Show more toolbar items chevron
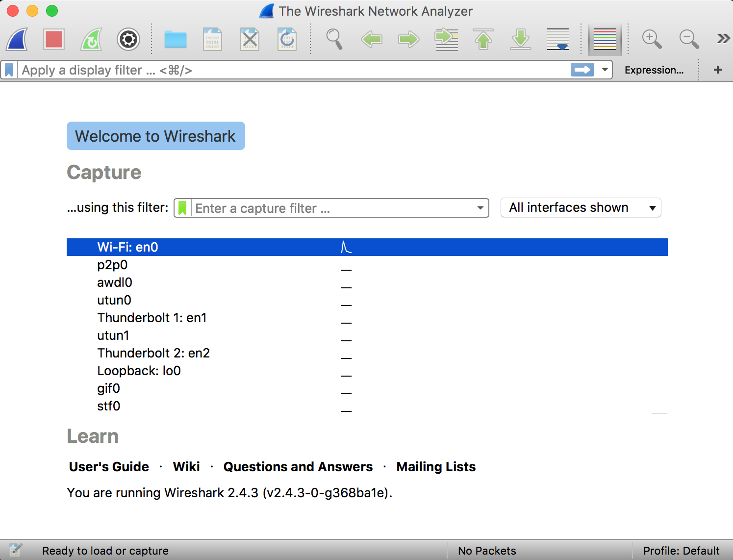Screen dimensions: 733x560 point(723,39)
